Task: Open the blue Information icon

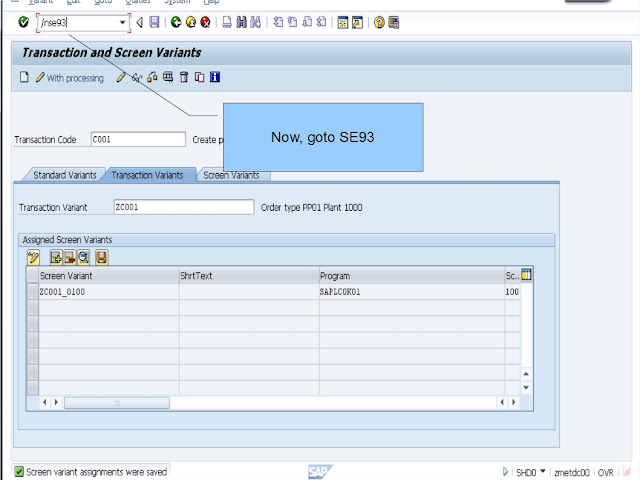Action: click(x=215, y=77)
